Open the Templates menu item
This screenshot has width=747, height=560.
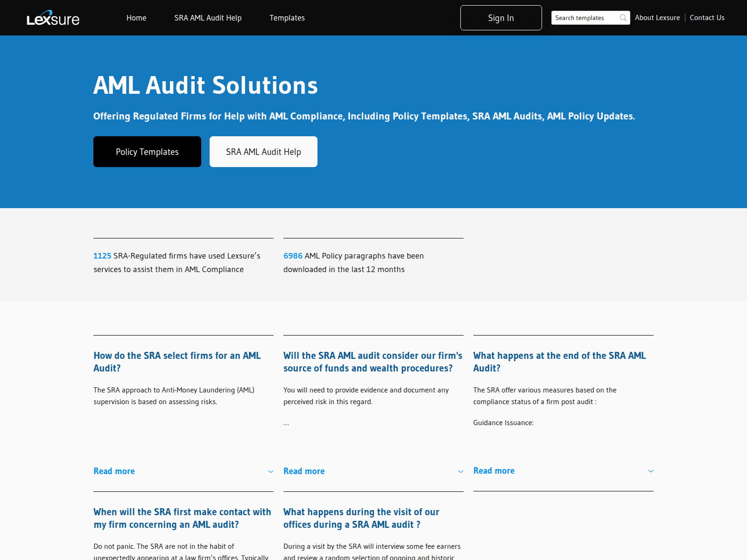click(287, 18)
